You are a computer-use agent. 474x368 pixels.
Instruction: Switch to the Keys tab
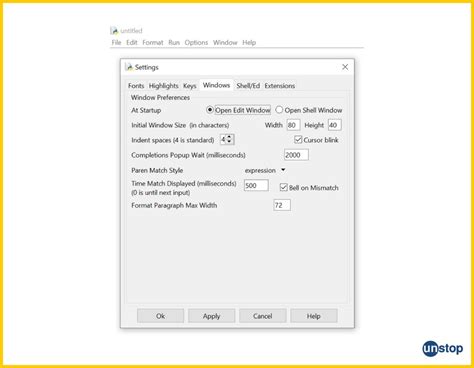(x=189, y=86)
